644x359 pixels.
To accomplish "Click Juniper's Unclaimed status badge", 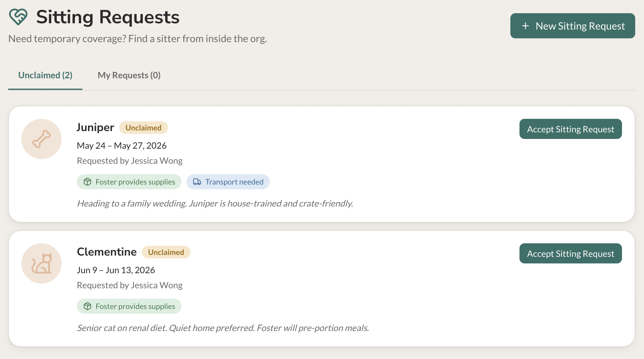I will (x=143, y=128).
